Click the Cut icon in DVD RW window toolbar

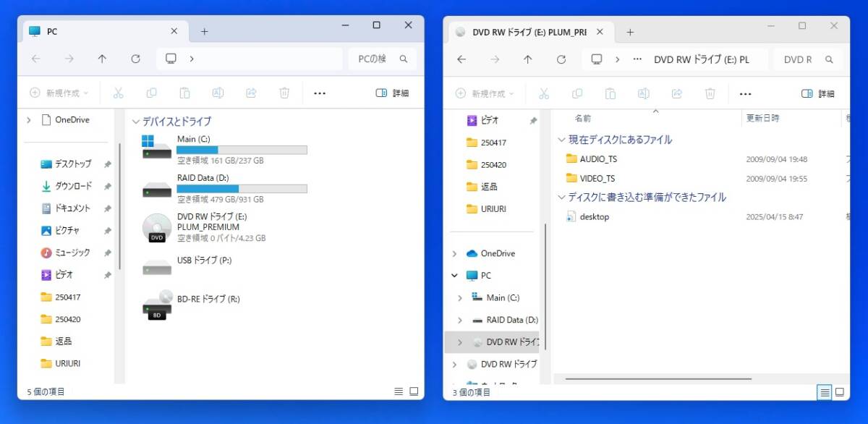click(544, 93)
